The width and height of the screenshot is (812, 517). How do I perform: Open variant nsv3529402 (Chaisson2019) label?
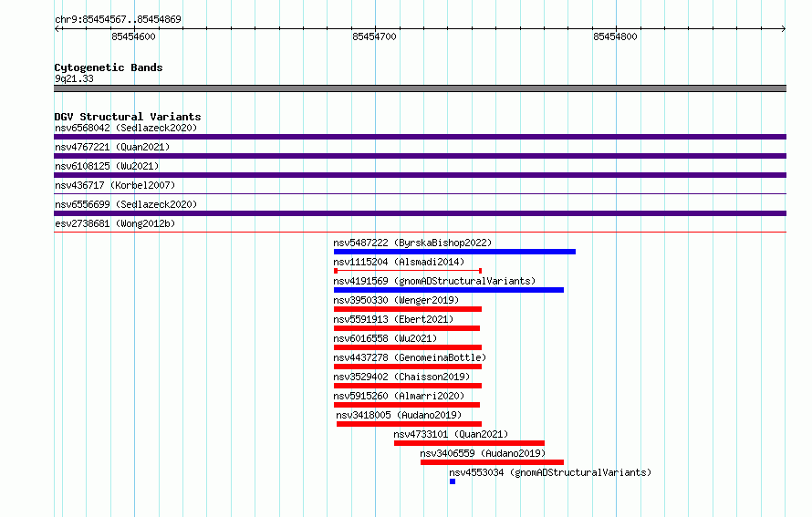pos(401,377)
